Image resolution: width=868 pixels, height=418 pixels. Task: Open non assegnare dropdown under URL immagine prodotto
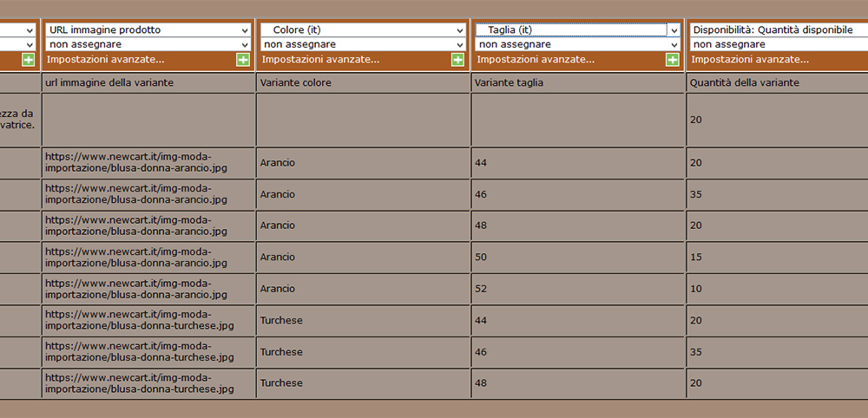pos(148,44)
